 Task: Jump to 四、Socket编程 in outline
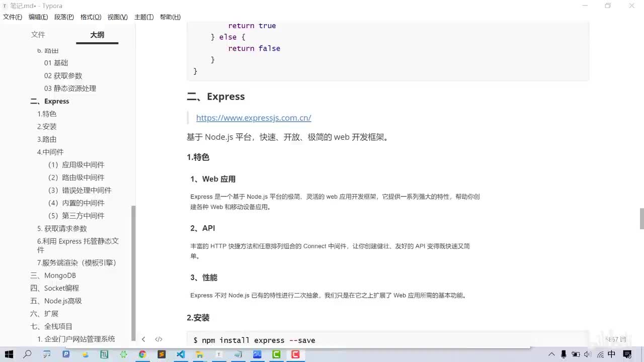[x=54, y=288]
